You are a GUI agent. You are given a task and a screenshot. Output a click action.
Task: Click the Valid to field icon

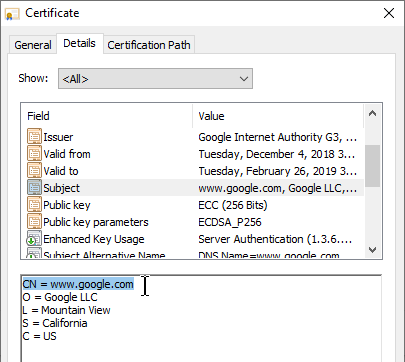coord(34,171)
